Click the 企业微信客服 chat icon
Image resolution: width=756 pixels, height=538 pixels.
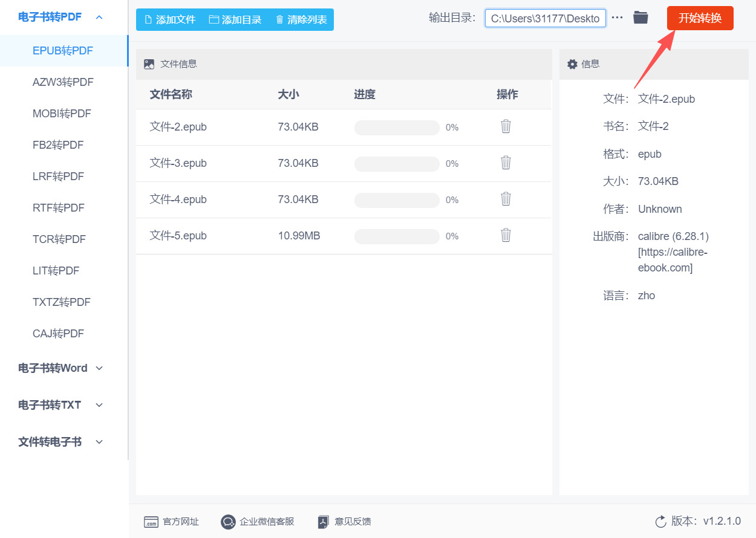pyautogui.click(x=228, y=522)
